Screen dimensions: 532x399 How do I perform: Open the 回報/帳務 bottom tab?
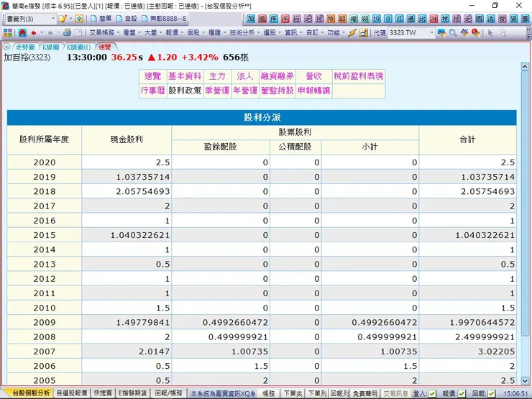pos(169,393)
